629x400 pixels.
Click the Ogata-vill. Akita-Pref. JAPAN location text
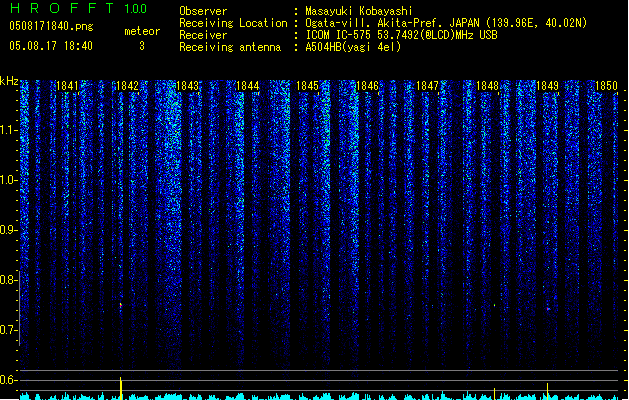(x=446, y=23)
